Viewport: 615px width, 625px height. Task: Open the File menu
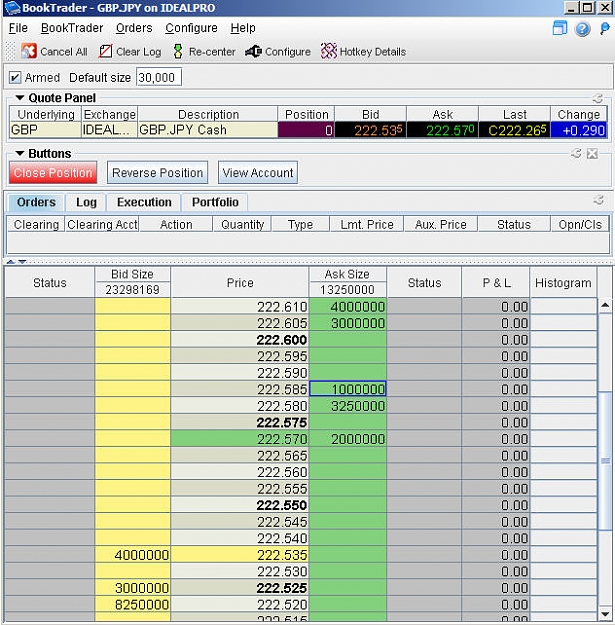point(18,28)
